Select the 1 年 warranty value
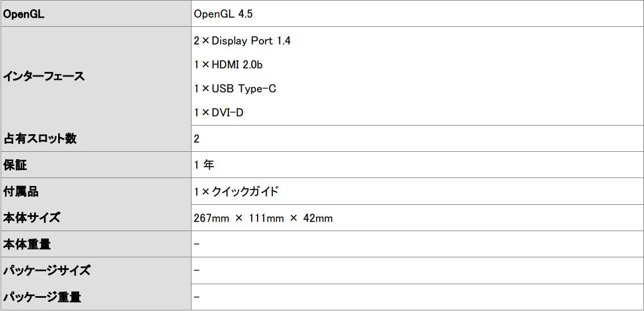Image resolution: width=644 pixels, height=311 pixels. coord(203,165)
